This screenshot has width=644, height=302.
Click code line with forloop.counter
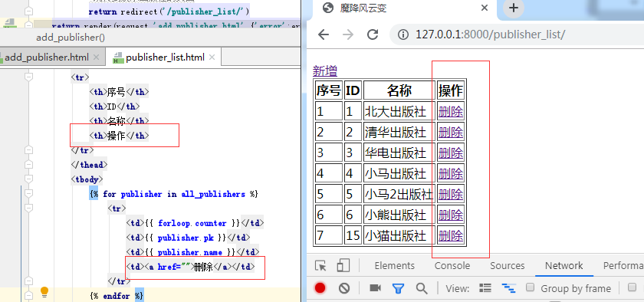[195, 224]
